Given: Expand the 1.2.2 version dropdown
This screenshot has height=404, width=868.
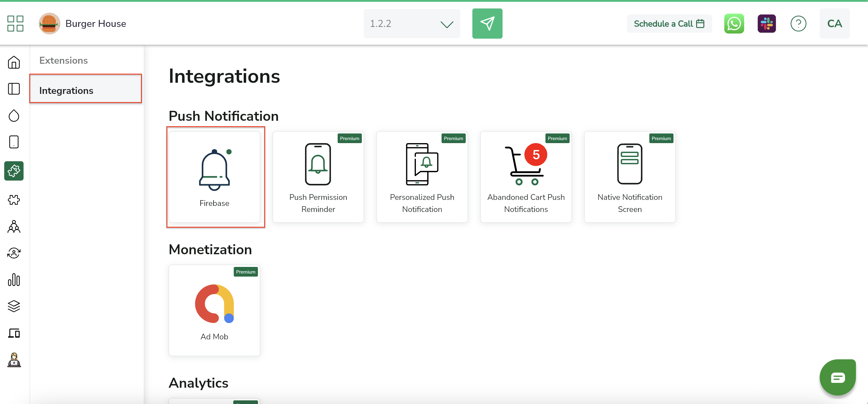Looking at the screenshot, I should (411, 24).
